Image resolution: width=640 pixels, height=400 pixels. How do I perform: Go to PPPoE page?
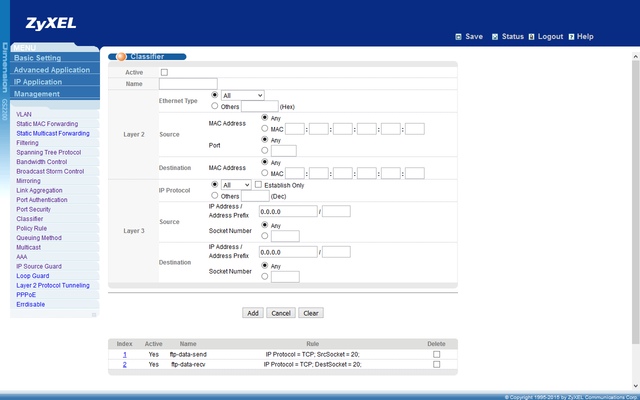[26, 295]
